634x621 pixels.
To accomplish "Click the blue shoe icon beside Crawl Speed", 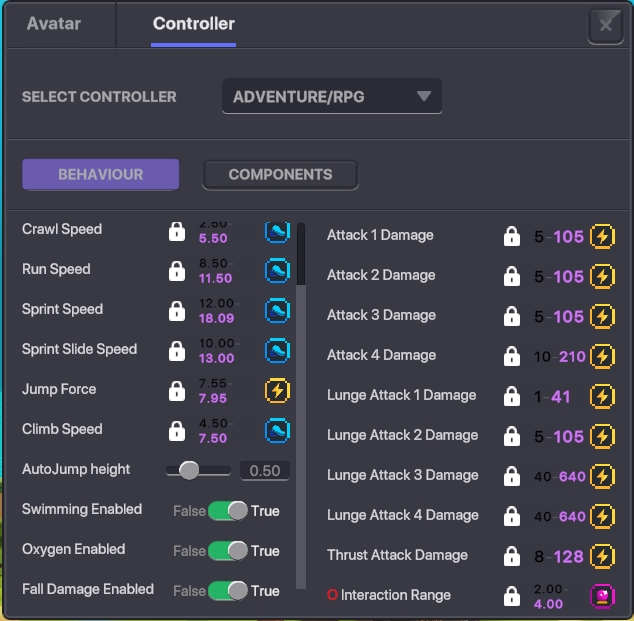I will pyautogui.click(x=276, y=231).
